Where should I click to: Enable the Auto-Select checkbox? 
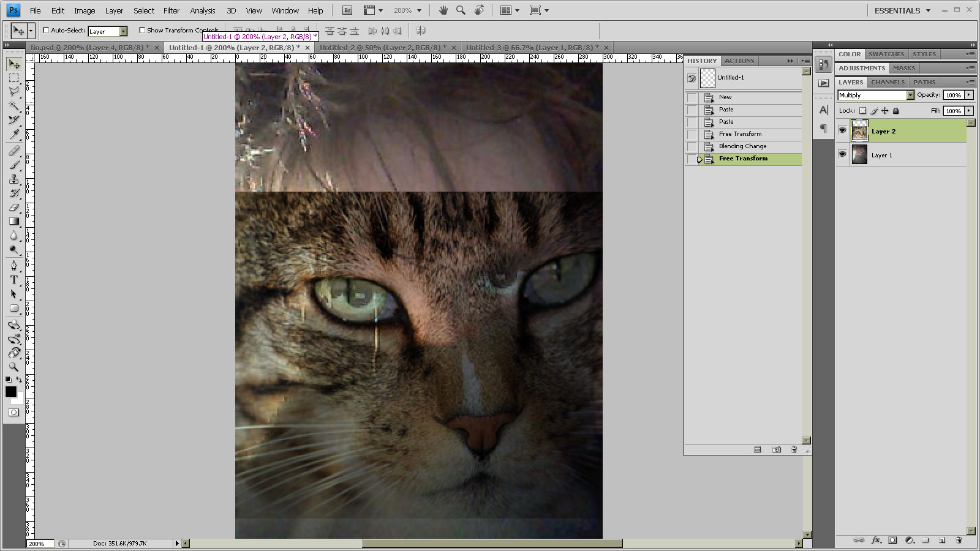46,30
